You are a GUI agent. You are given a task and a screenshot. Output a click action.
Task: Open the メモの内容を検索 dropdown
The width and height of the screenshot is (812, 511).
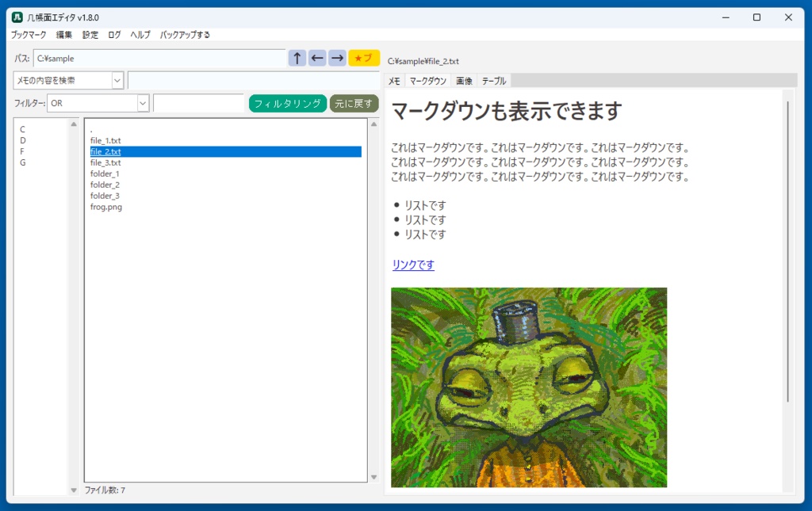pos(117,80)
